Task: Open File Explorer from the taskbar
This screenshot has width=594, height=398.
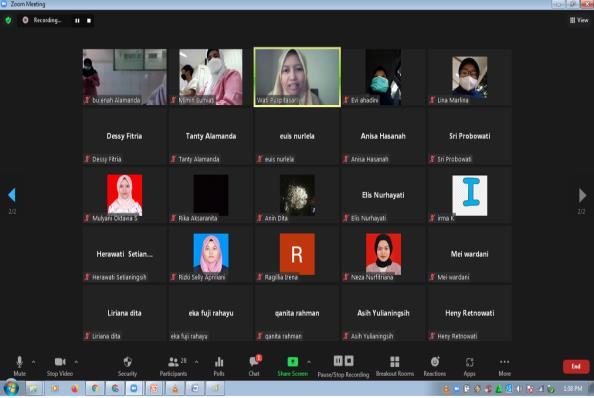Action: point(34,389)
